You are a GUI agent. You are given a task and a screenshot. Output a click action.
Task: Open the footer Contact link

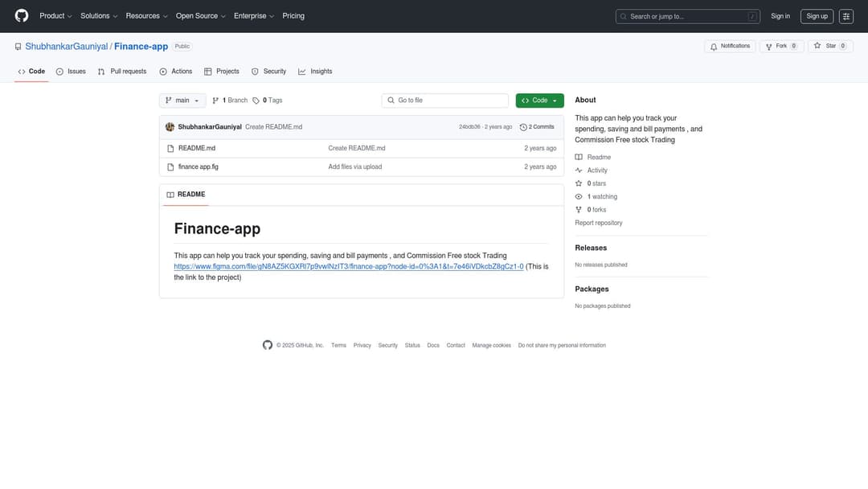point(456,346)
